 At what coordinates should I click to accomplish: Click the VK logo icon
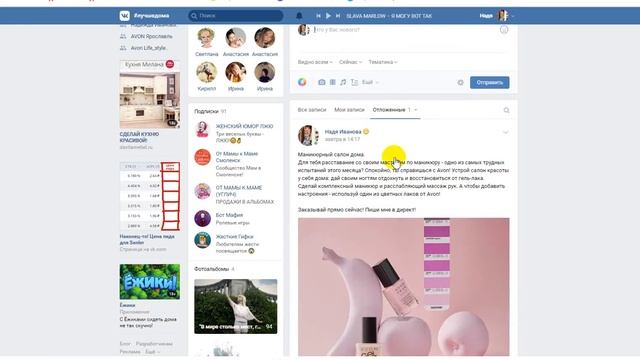click(x=124, y=16)
